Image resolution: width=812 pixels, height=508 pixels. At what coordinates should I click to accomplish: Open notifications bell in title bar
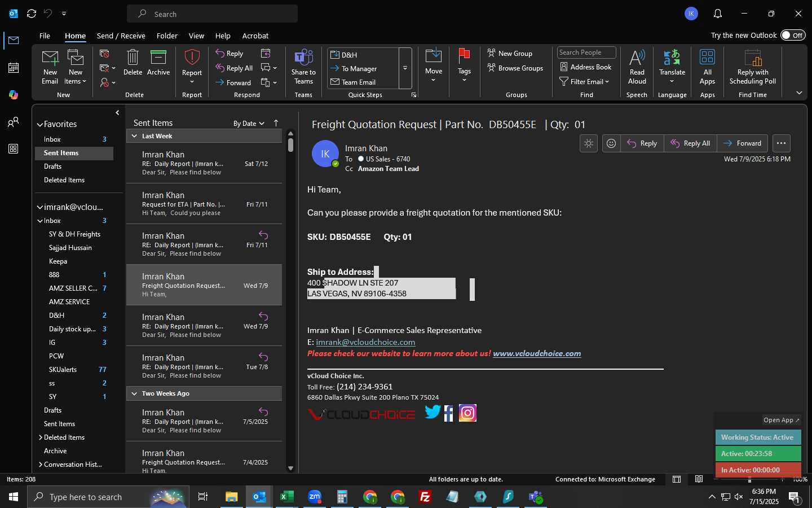(x=718, y=14)
